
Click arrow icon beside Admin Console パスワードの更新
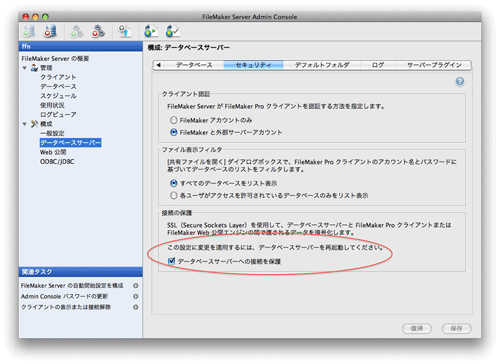pos(136,296)
